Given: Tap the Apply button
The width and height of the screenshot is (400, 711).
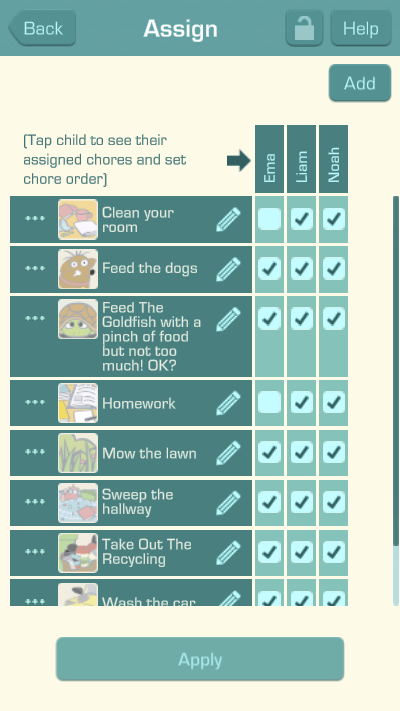Looking at the screenshot, I should click(x=200, y=659).
